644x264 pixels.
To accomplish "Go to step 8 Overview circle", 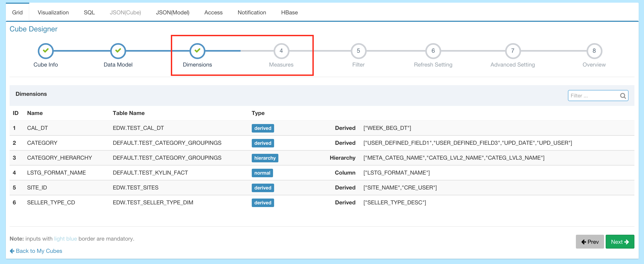I will point(594,51).
